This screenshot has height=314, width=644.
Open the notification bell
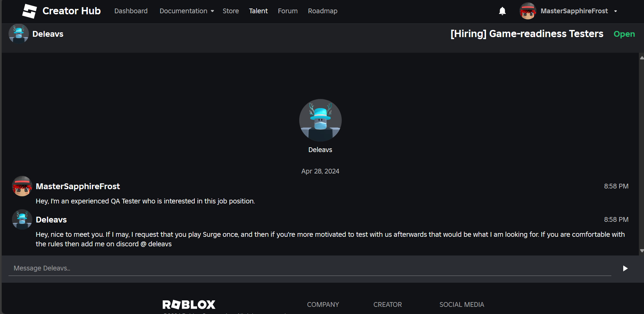pos(502,11)
